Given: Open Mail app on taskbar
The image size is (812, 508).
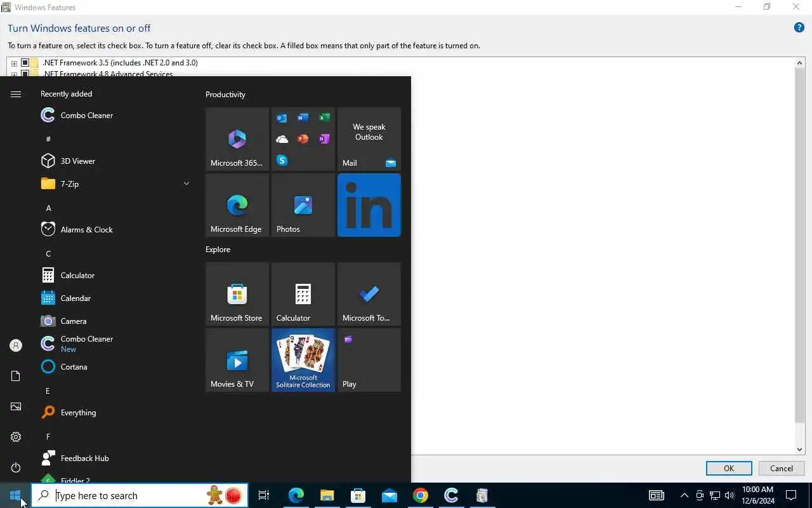Looking at the screenshot, I should pyautogui.click(x=389, y=495).
